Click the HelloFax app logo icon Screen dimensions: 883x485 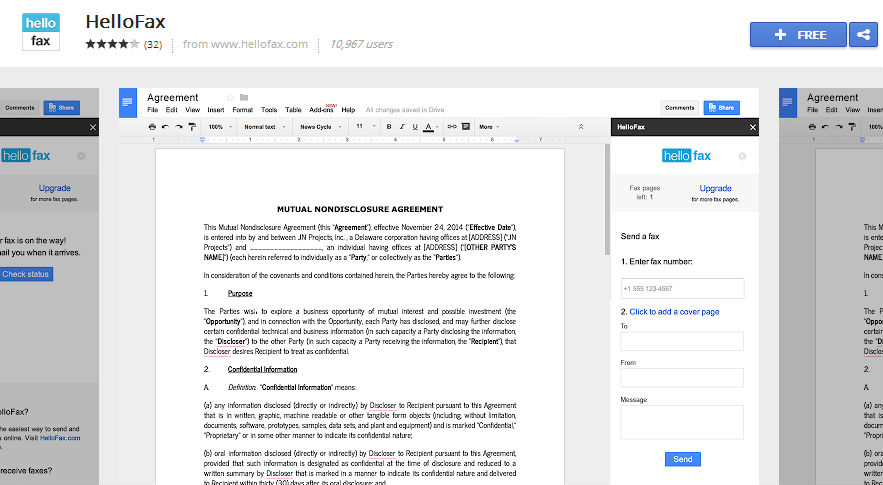pos(41,32)
